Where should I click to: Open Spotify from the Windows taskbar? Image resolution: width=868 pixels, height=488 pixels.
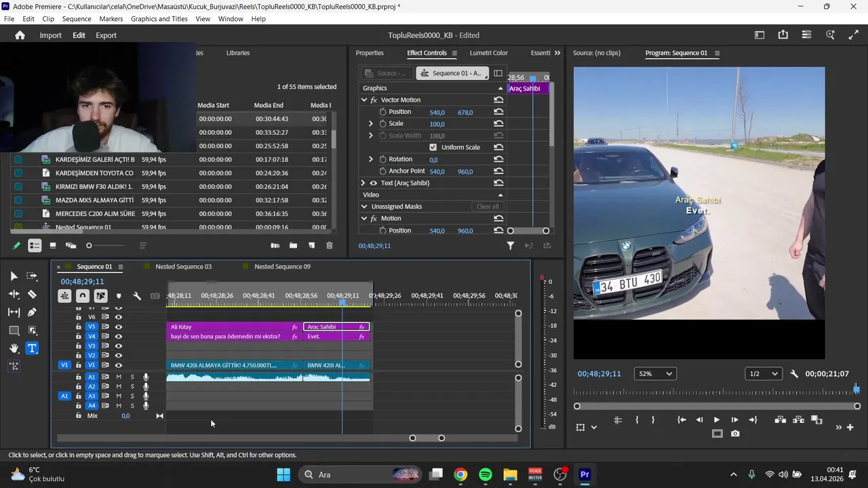pyautogui.click(x=486, y=474)
